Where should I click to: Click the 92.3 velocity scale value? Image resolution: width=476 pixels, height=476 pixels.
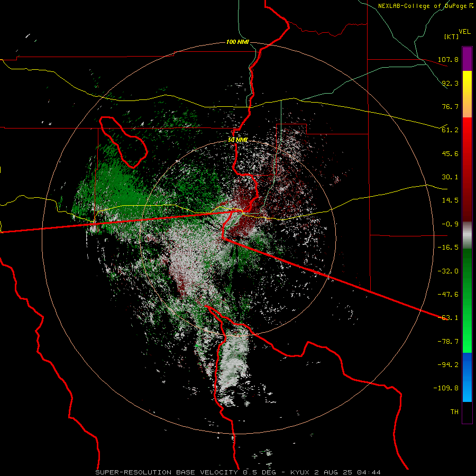tap(450, 83)
